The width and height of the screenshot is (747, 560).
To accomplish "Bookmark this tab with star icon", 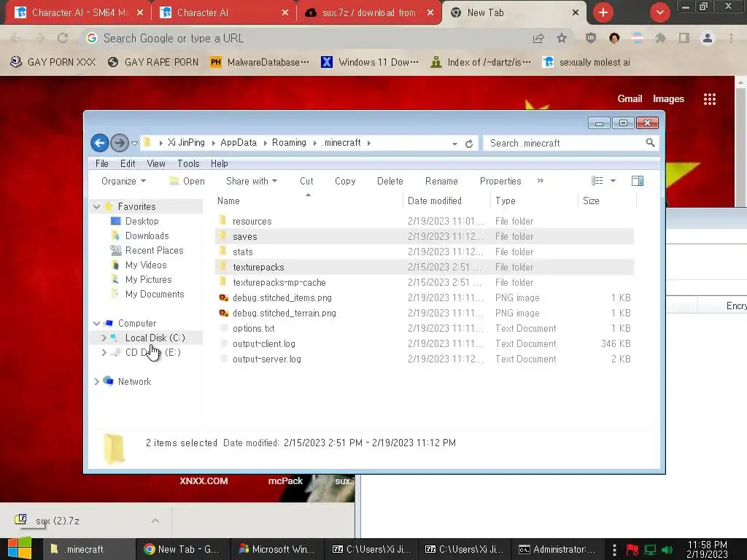I will [562, 38].
